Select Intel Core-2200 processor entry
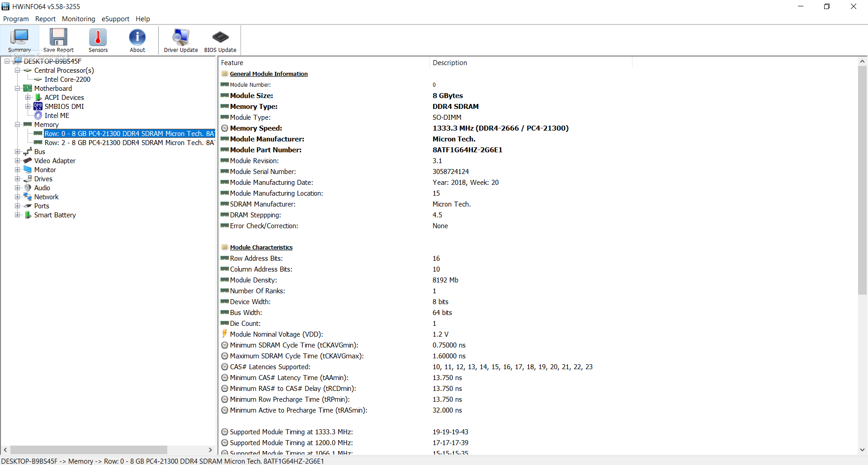The image size is (868, 465). (67, 80)
